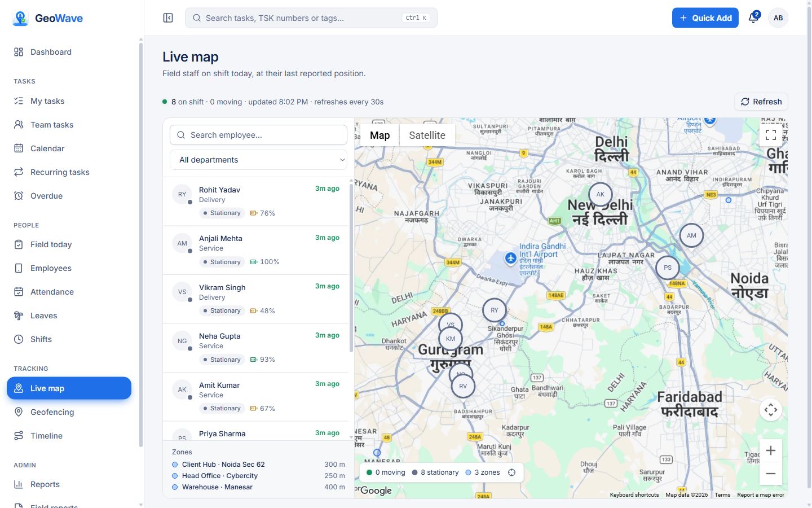Click the recenter icon in the map legend
The height and width of the screenshot is (508, 812).
[x=512, y=472]
